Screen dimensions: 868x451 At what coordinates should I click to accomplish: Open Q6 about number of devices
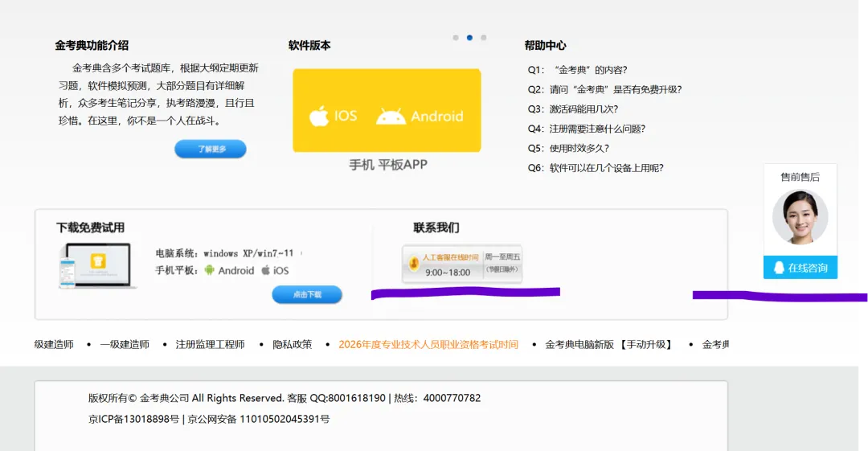coord(595,168)
